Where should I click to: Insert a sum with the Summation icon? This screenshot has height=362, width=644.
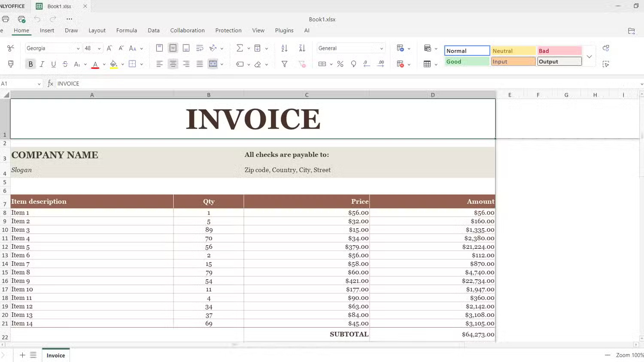pyautogui.click(x=240, y=48)
